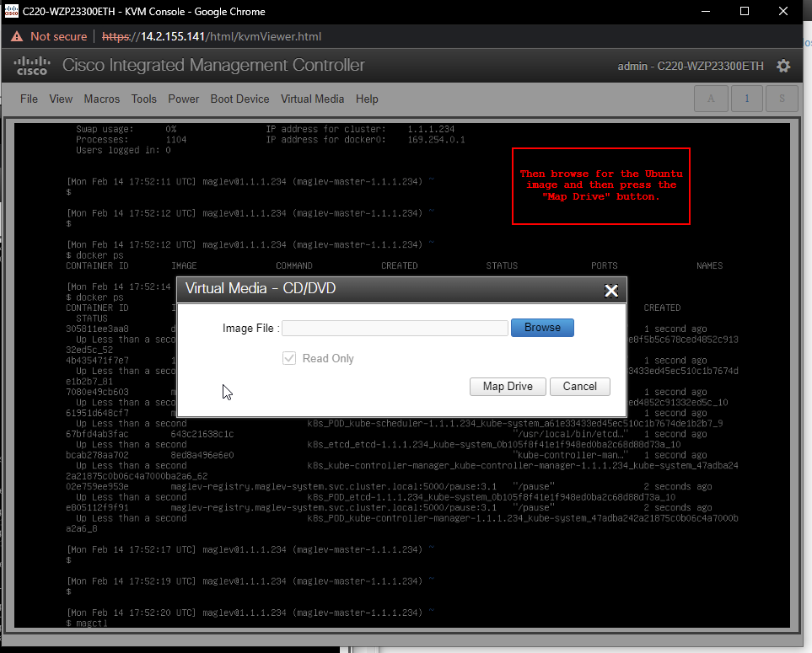Viewport: 812px width, 653px height.
Task: Click 'Cisco Integrated Management Controller' title
Action: point(213,65)
